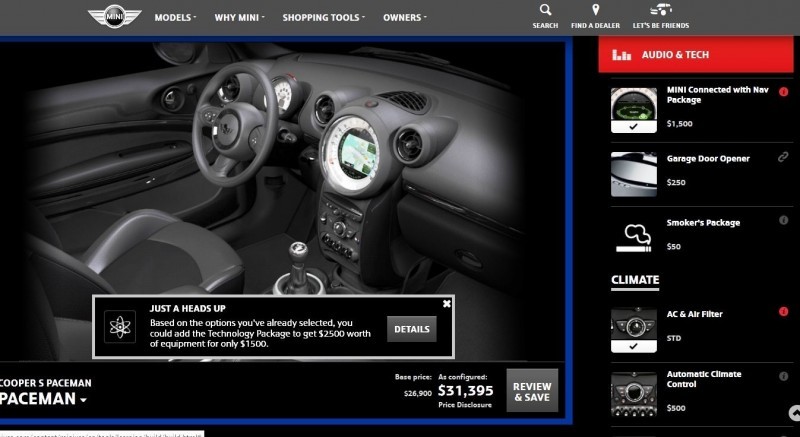Image resolution: width=800 pixels, height=437 pixels.
Task: Toggle the AC & Air Filter checkmark
Action: click(x=634, y=346)
